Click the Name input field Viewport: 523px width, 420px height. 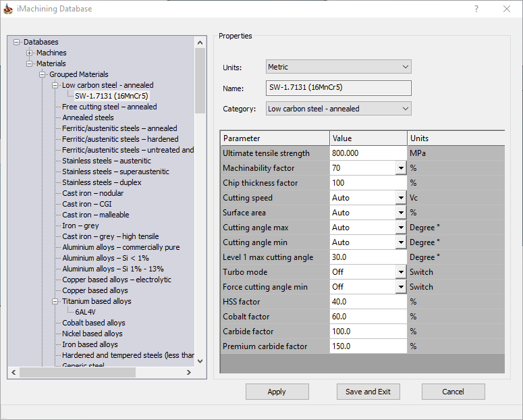pyautogui.click(x=339, y=88)
